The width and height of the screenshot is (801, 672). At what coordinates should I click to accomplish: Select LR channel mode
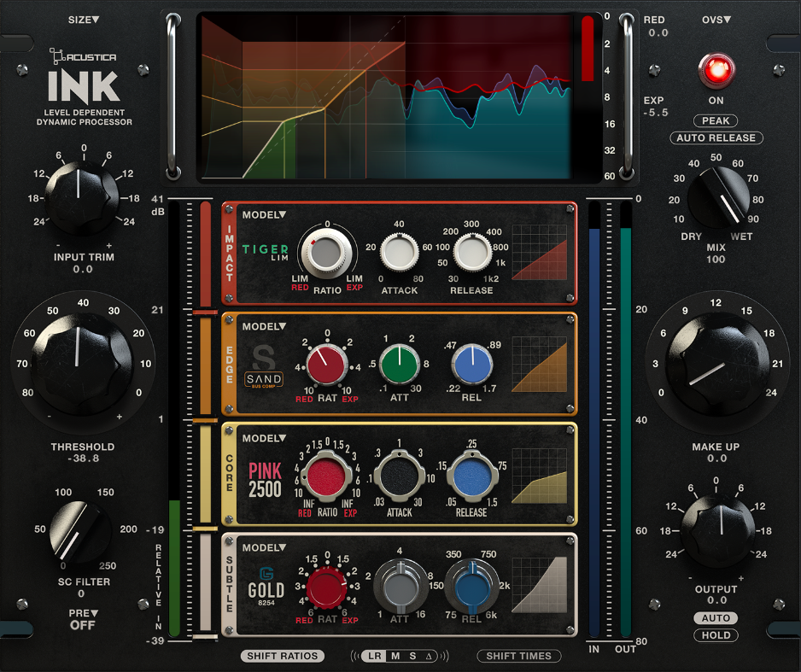[x=374, y=656]
